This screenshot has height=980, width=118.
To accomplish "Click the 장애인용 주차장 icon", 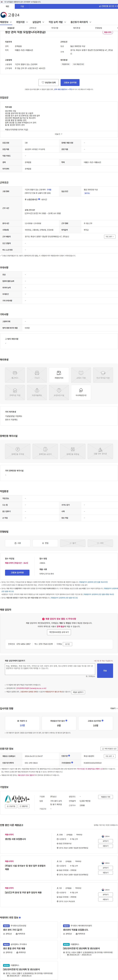I will point(18,451).
